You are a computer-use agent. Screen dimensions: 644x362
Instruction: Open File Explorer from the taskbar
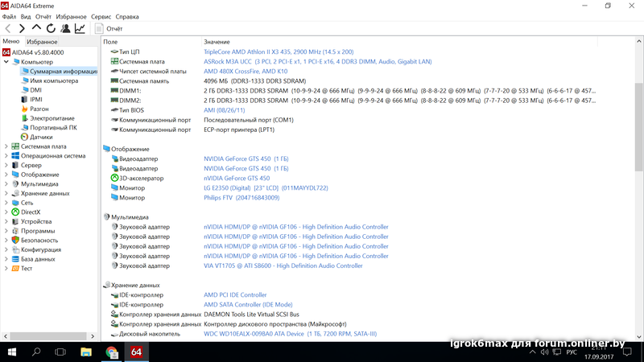86,352
